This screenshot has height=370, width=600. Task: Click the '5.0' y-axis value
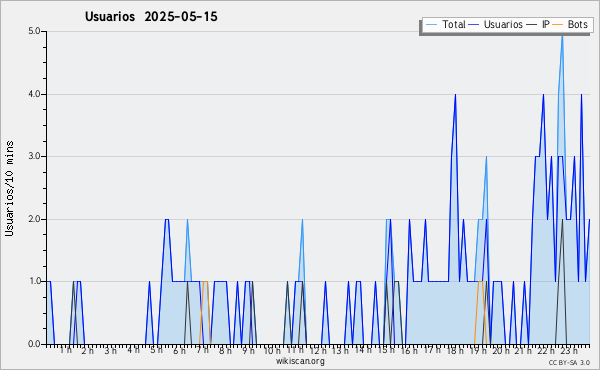(34, 31)
